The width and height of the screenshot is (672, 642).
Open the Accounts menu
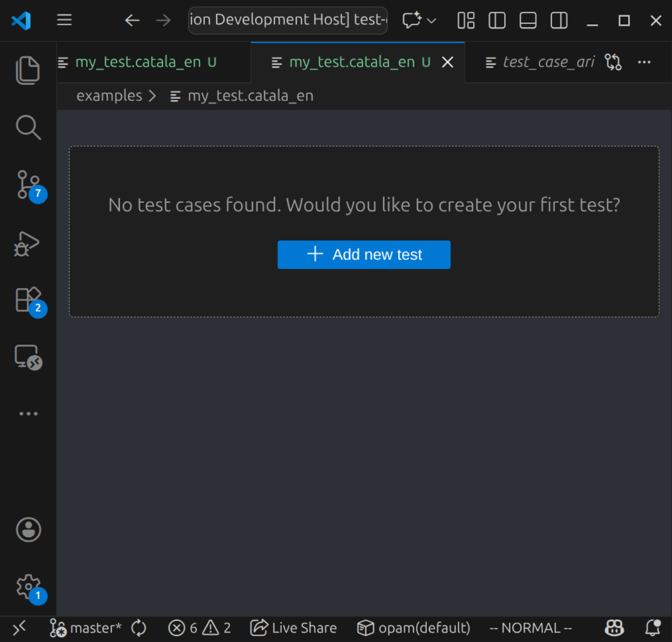click(28, 530)
